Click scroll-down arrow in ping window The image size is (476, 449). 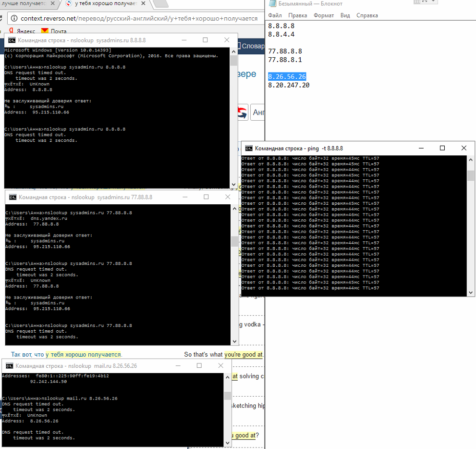471,293
